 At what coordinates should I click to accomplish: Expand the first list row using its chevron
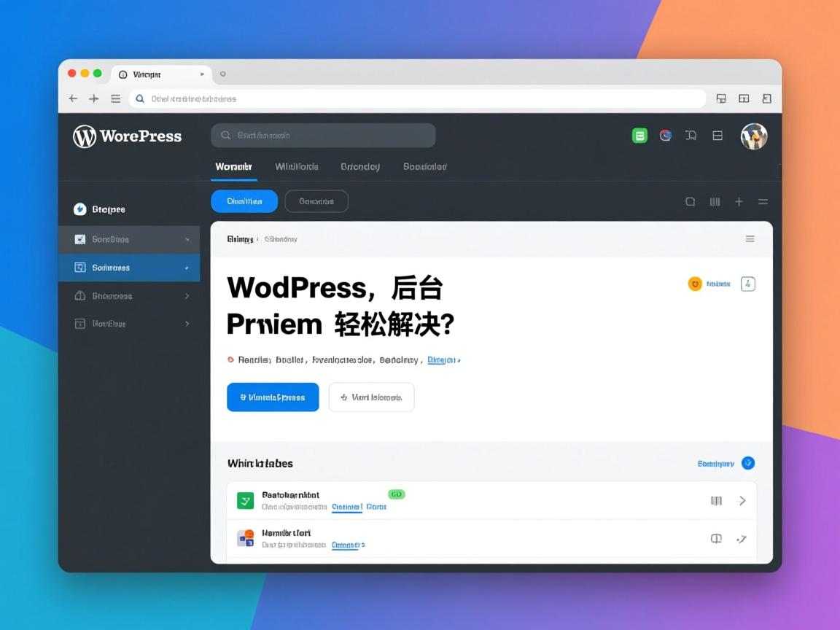(x=742, y=500)
